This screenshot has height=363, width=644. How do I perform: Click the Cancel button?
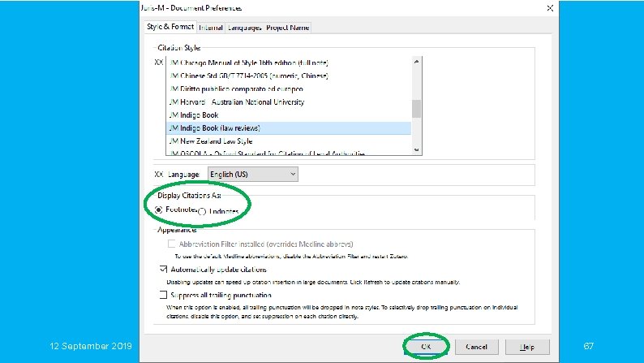[x=476, y=347]
